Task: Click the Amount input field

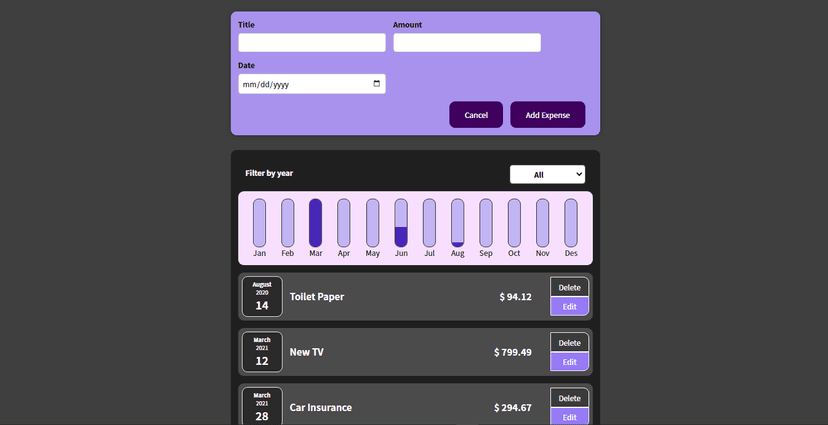Action: (x=466, y=43)
